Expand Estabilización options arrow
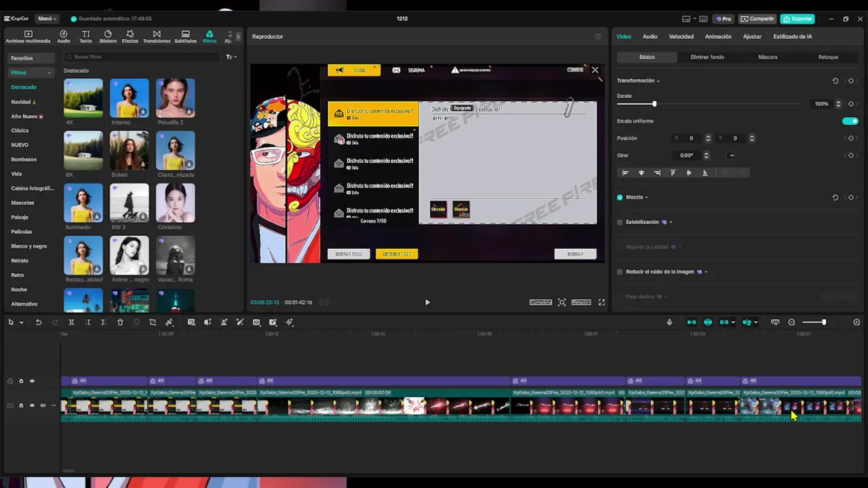The image size is (868, 488). (x=671, y=222)
